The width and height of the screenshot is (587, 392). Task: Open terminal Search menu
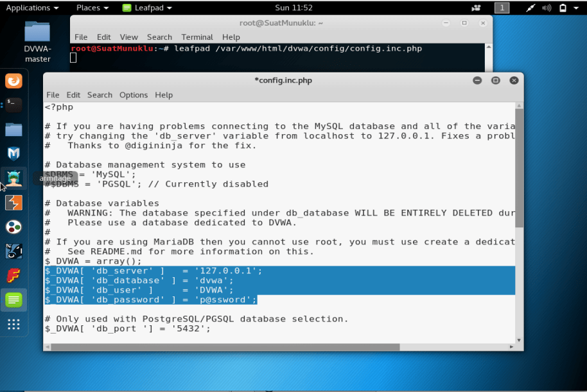(159, 37)
